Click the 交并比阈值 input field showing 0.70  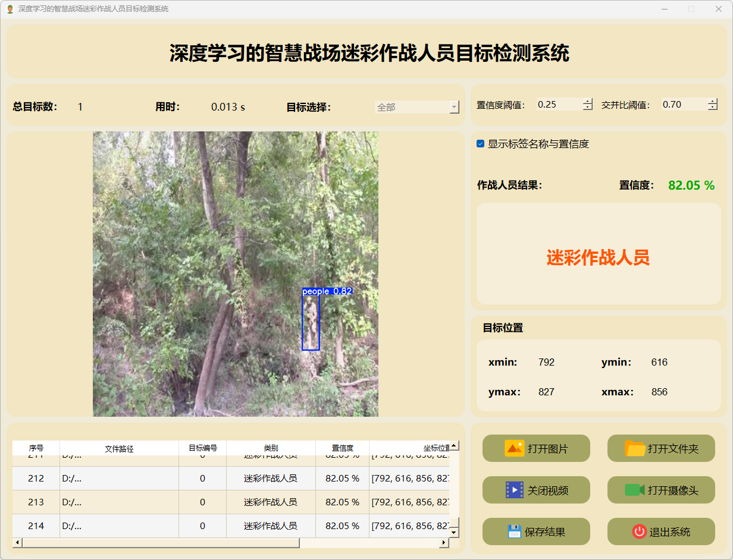click(683, 105)
